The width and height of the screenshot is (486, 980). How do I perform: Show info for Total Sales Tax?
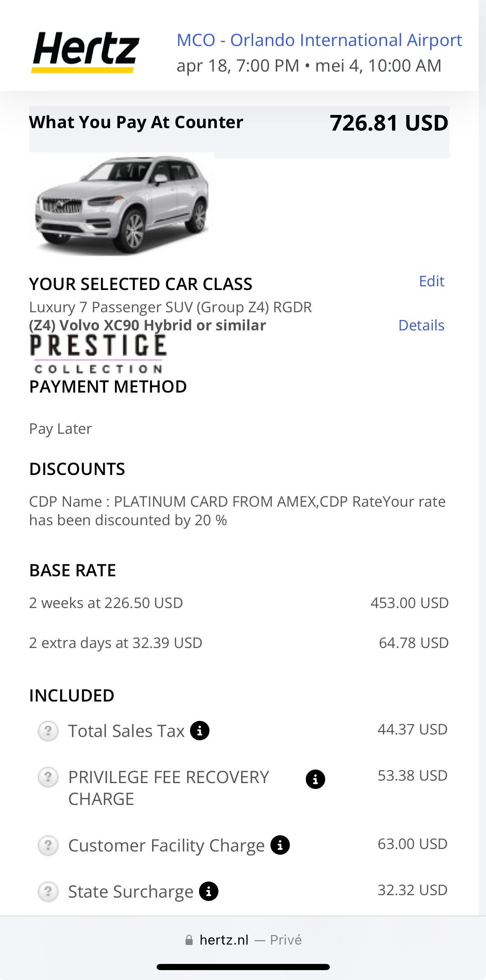(200, 731)
